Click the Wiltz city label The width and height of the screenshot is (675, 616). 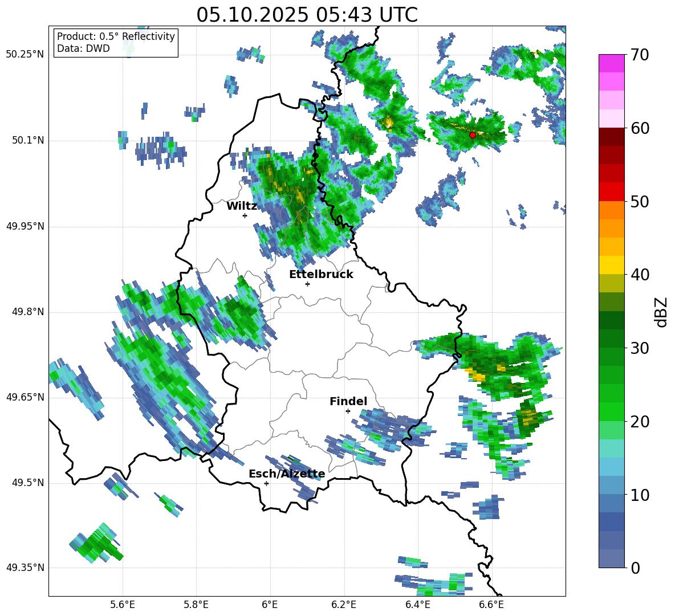[242, 206]
